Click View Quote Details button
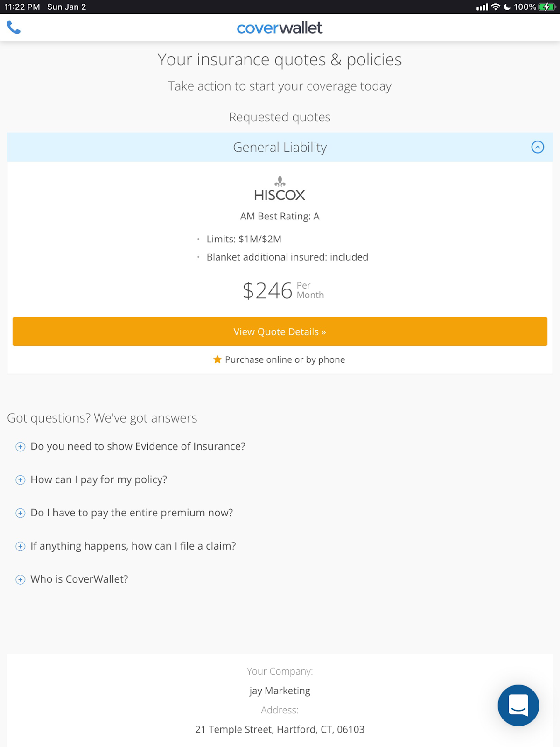The image size is (560, 747). coord(280,331)
